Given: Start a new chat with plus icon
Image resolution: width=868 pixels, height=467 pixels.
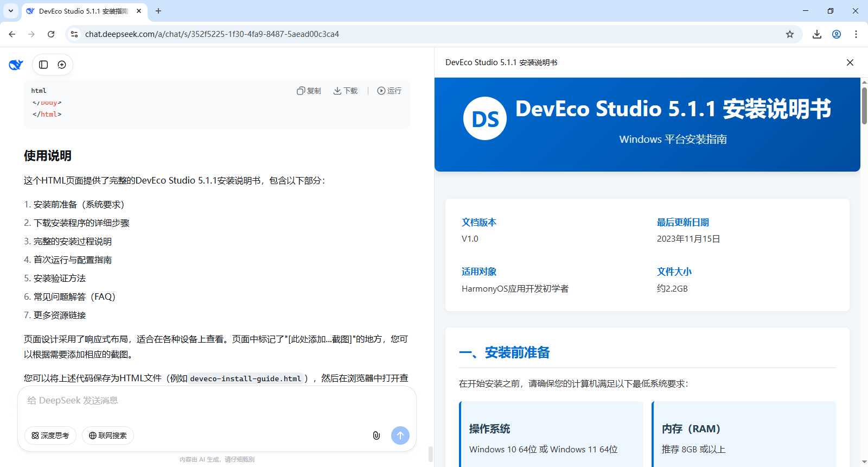Looking at the screenshot, I should (x=62, y=65).
